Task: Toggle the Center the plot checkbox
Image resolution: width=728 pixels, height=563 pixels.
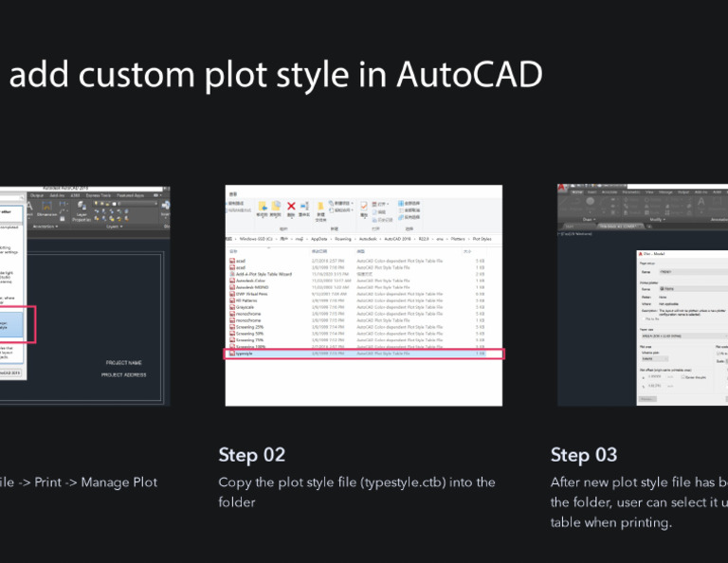Action: pos(682,377)
